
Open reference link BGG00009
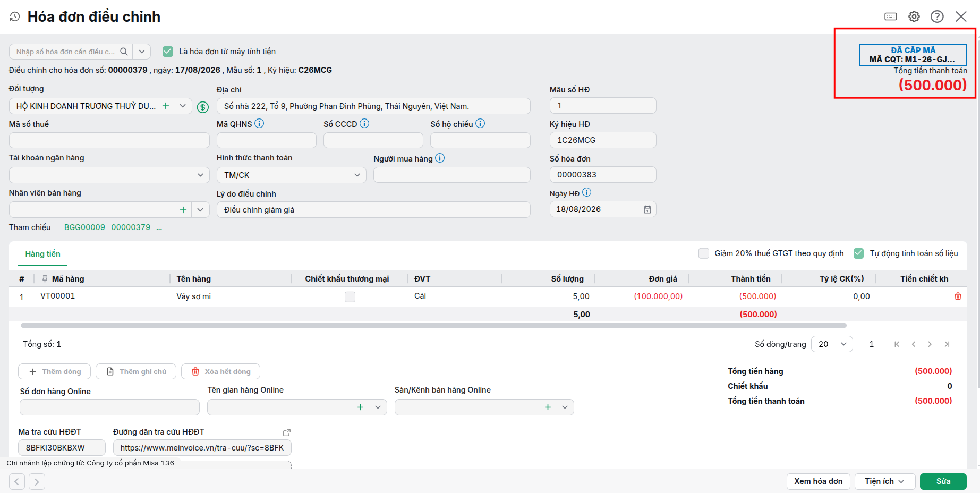(x=85, y=227)
